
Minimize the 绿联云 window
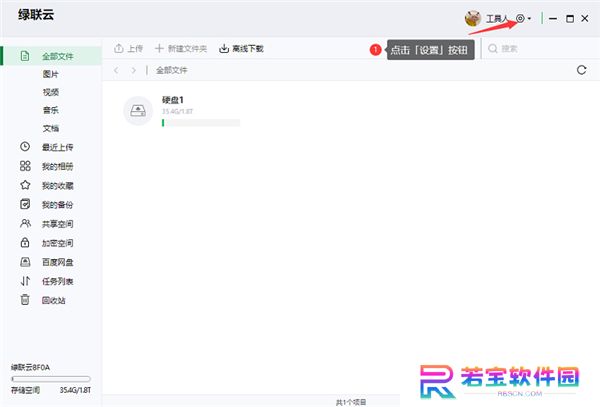coord(553,18)
